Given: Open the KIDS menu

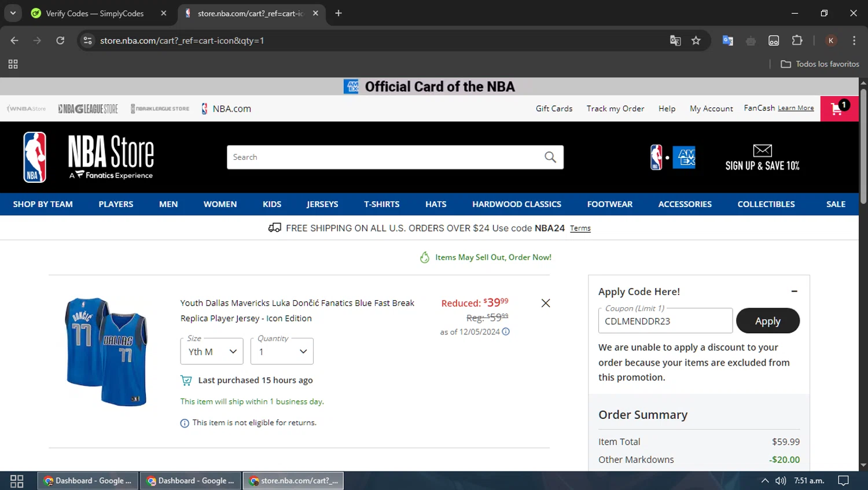Looking at the screenshot, I should [272, 204].
